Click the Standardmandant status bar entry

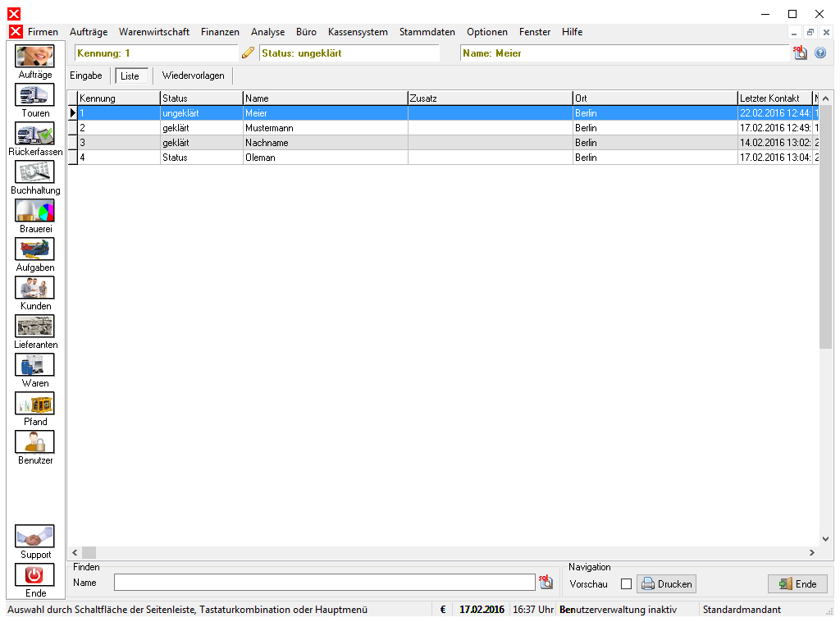tap(742, 610)
